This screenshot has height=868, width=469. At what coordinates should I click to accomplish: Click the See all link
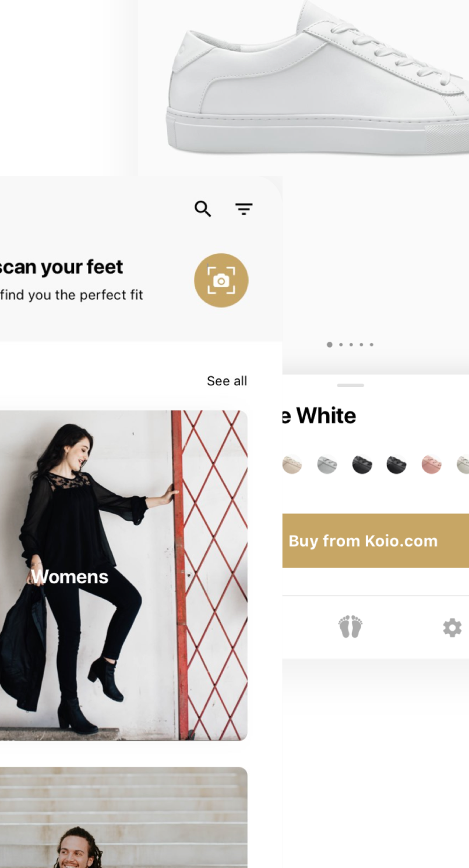pyautogui.click(x=227, y=381)
